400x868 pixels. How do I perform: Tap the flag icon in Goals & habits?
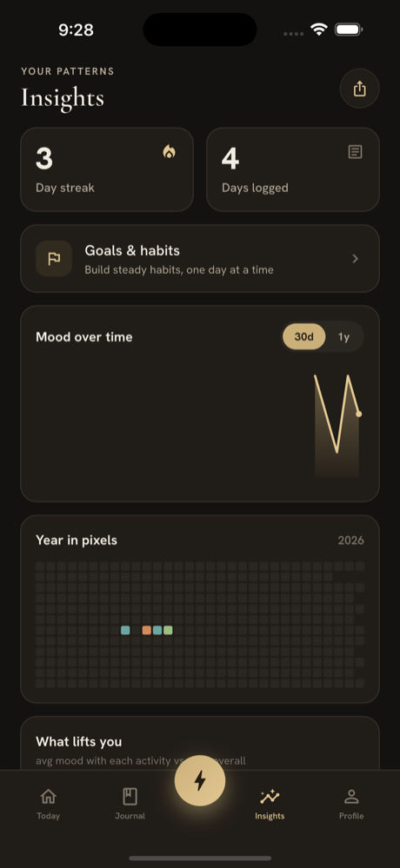54,259
